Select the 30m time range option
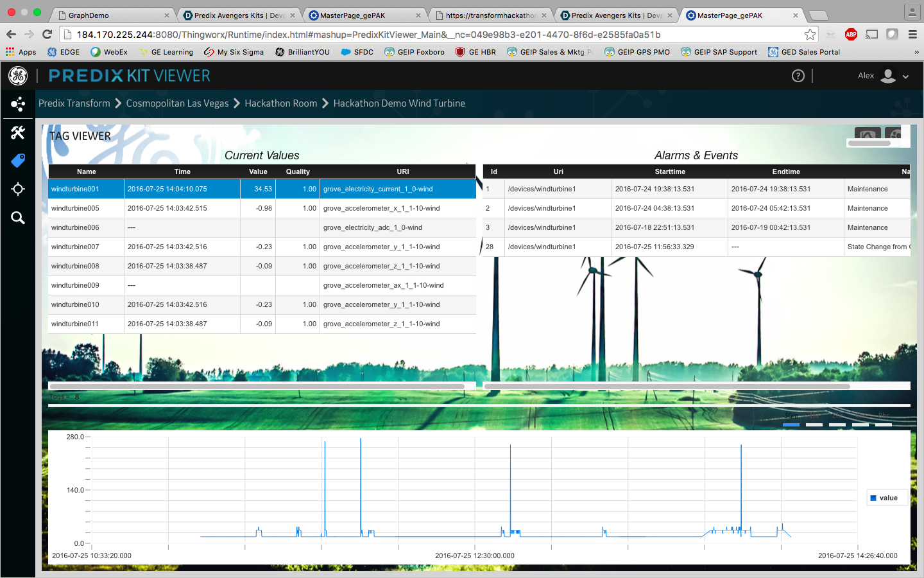 coord(791,420)
